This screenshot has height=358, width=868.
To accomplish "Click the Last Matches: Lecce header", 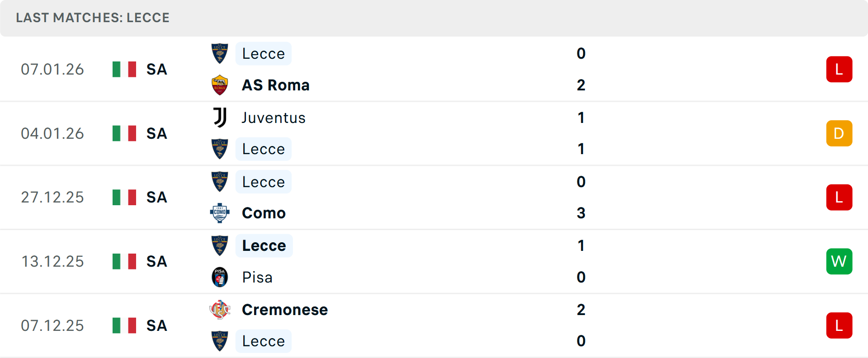I will tap(93, 18).
